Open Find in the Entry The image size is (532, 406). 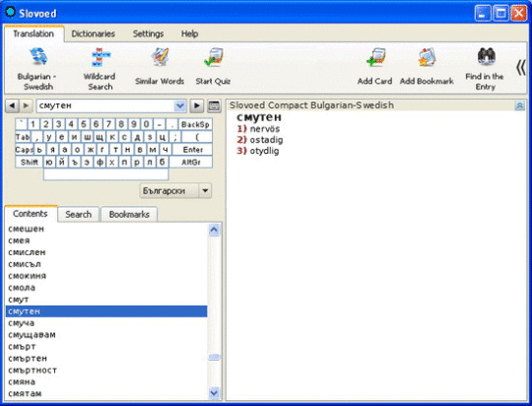click(485, 69)
